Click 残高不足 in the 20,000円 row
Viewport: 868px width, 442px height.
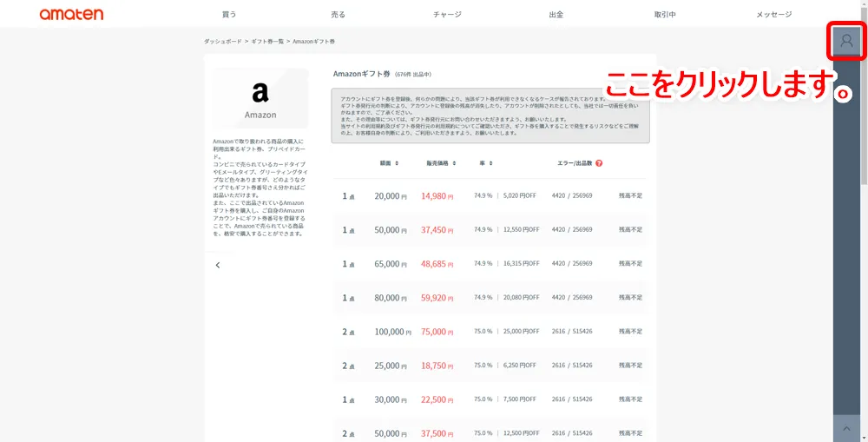pos(630,196)
